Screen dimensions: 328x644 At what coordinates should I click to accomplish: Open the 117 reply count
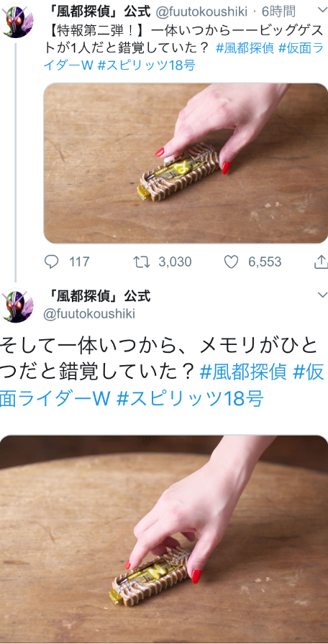79,262
